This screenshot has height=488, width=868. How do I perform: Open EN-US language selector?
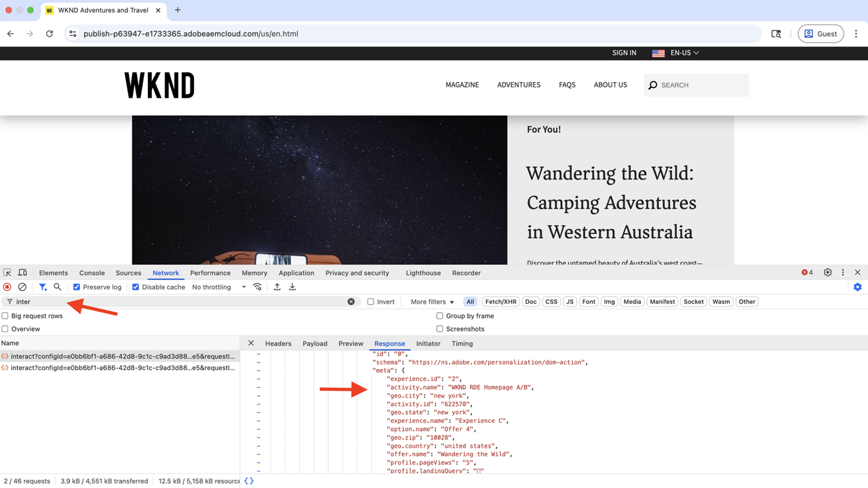[675, 53]
